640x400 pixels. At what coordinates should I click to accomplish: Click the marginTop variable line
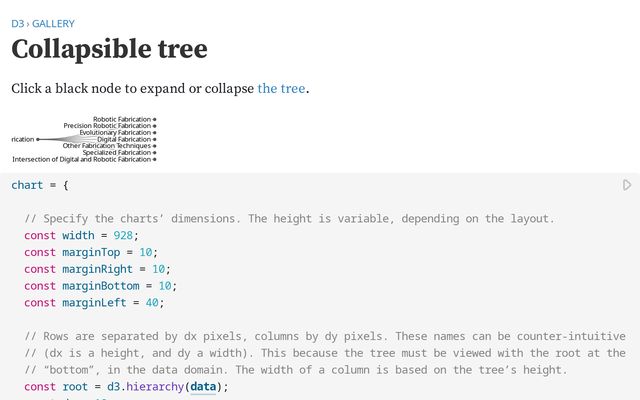[90, 252]
